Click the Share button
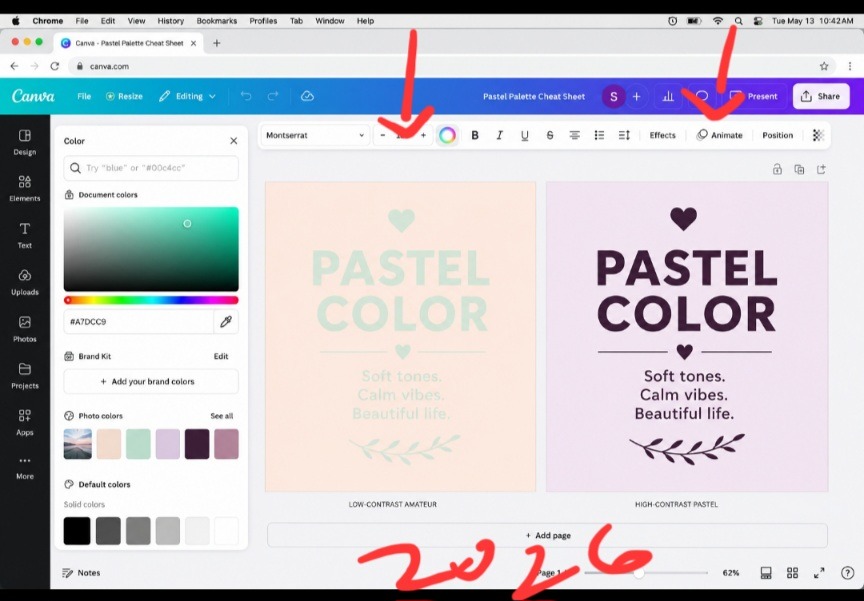The image size is (864, 601). click(821, 96)
